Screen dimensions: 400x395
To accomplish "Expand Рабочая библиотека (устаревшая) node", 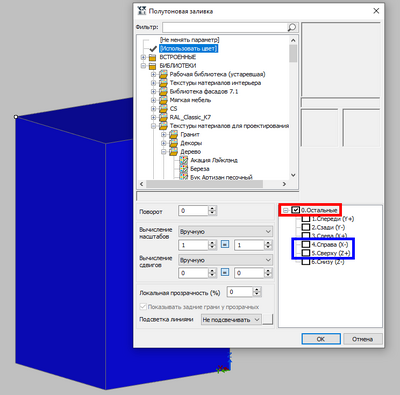I will click(x=153, y=75).
